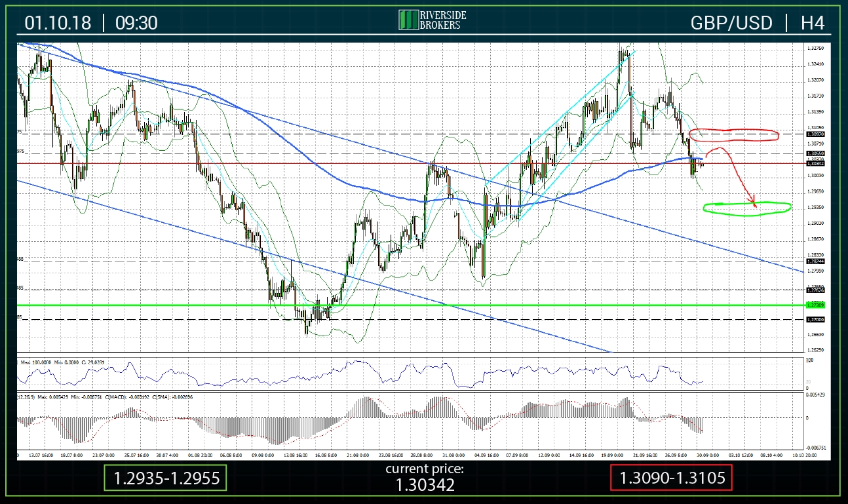
Task: Click the 1.30342 current price tag on axis
Action: (x=815, y=163)
